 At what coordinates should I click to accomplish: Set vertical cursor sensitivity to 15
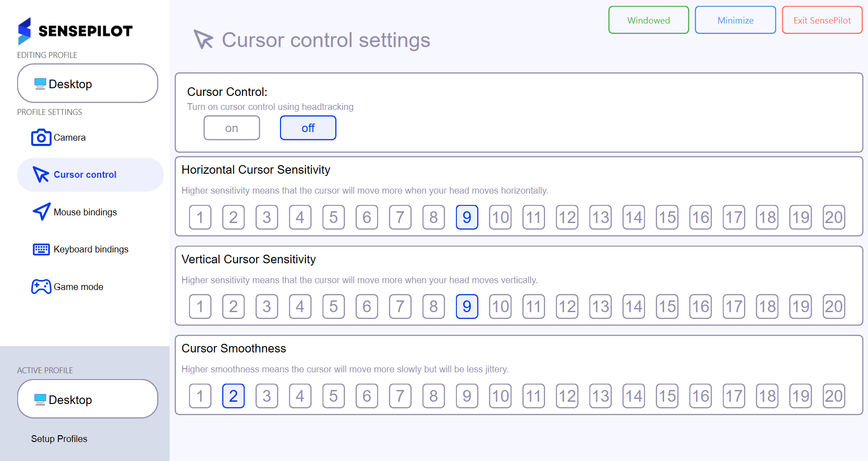(x=667, y=307)
